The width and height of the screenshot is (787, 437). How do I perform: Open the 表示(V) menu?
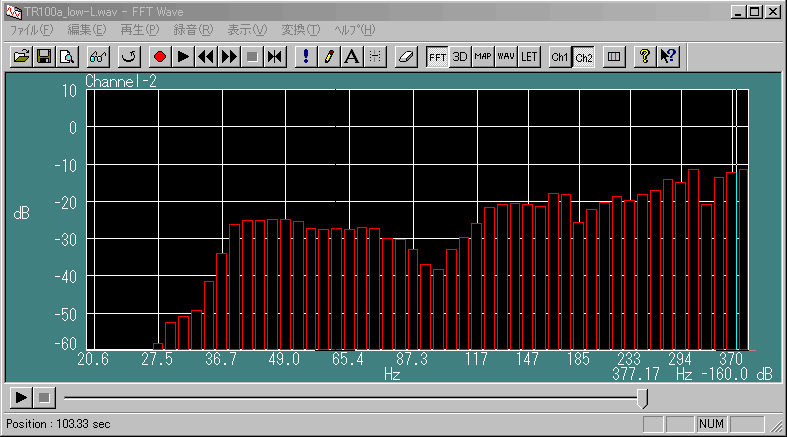tap(247, 30)
